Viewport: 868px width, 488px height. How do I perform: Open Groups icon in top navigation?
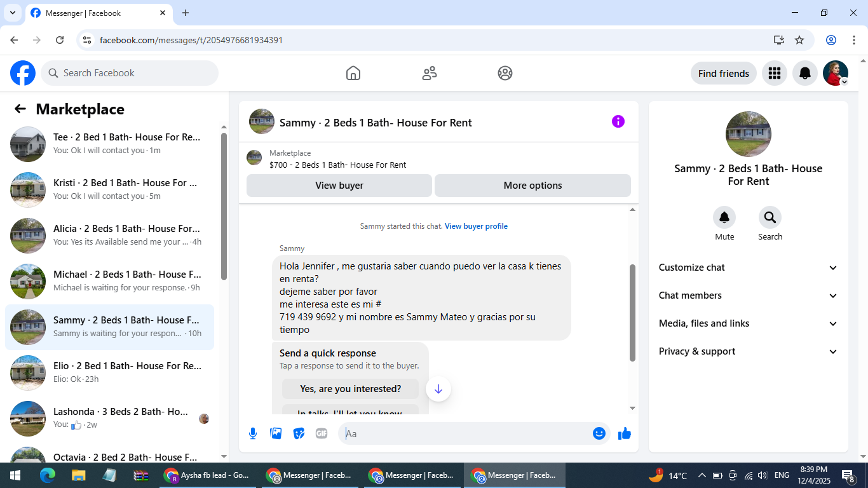[x=505, y=73]
